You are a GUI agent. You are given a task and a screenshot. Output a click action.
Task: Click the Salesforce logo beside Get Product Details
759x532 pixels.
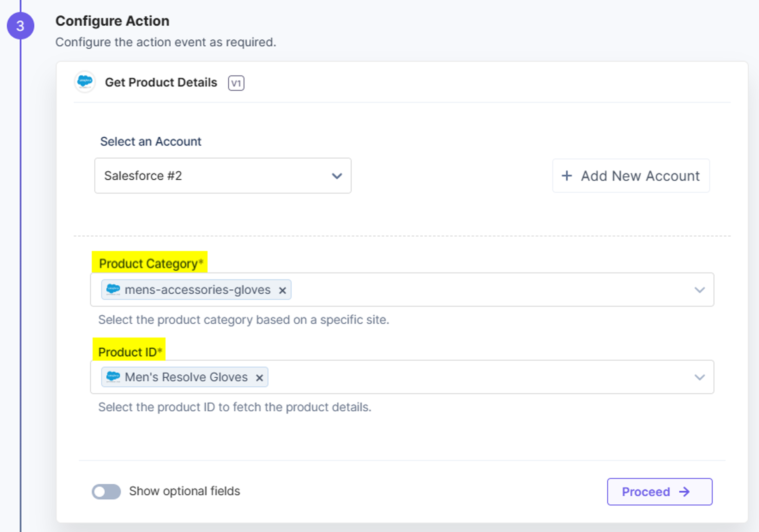[85, 82]
